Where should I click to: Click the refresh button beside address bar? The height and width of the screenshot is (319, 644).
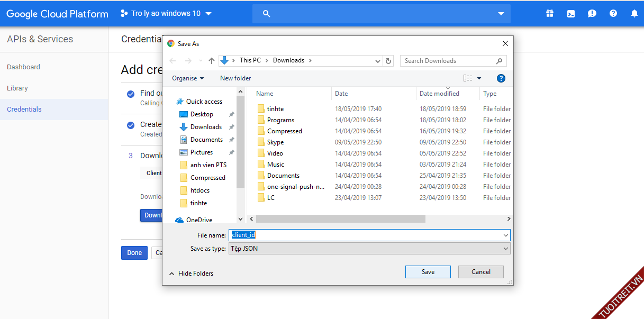click(389, 61)
